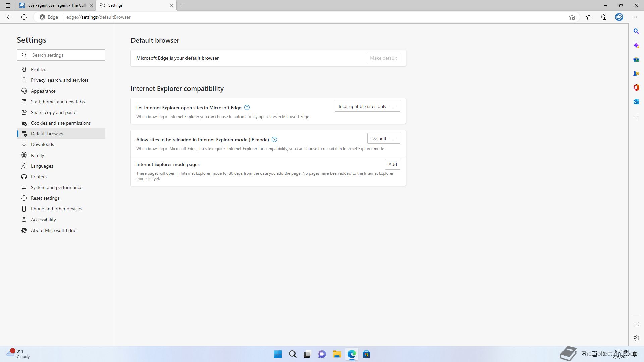Show help for Let Internet Explorer open sites
Image resolution: width=644 pixels, height=362 pixels.
[247, 107]
